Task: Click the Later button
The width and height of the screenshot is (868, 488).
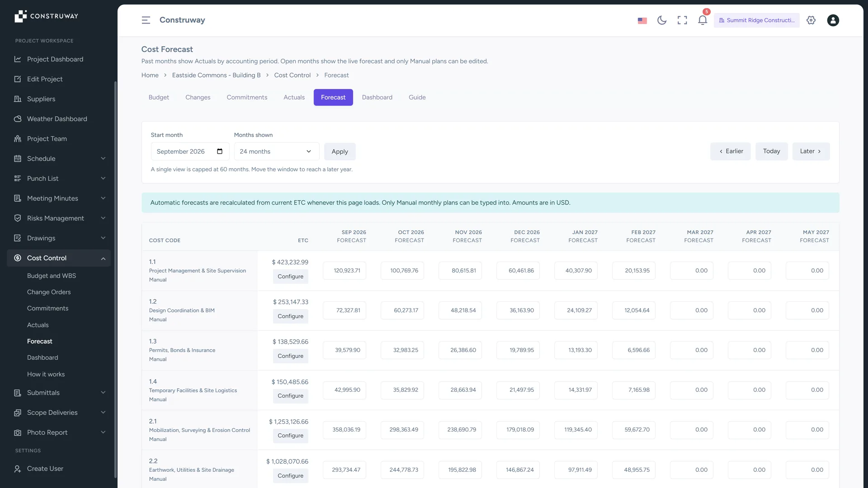Action: [811, 151]
